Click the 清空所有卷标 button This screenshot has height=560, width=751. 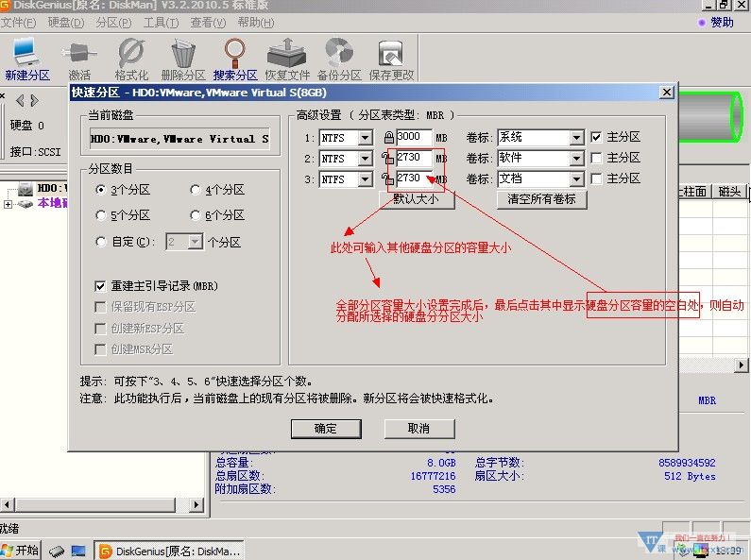541,199
